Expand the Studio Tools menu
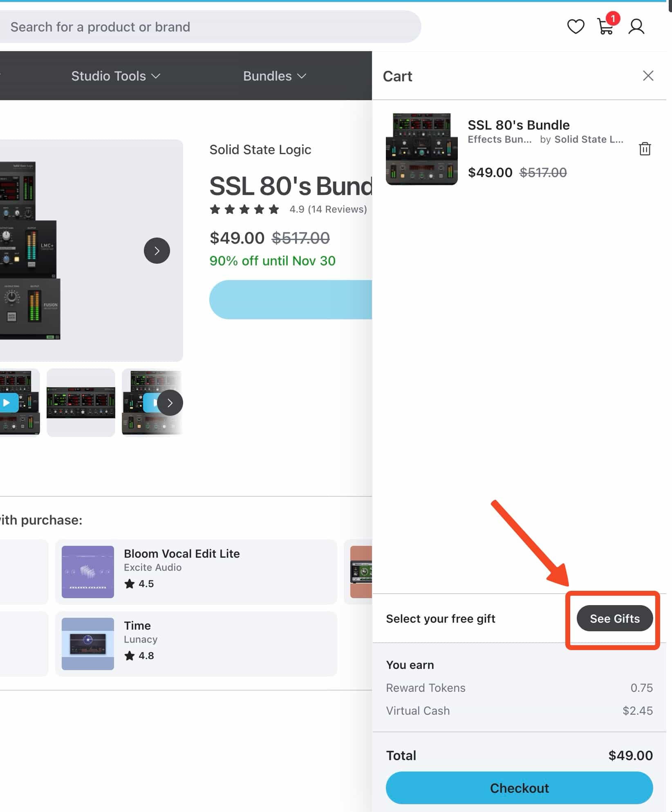Viewport: 672px width, 812px height. [115, 76]
